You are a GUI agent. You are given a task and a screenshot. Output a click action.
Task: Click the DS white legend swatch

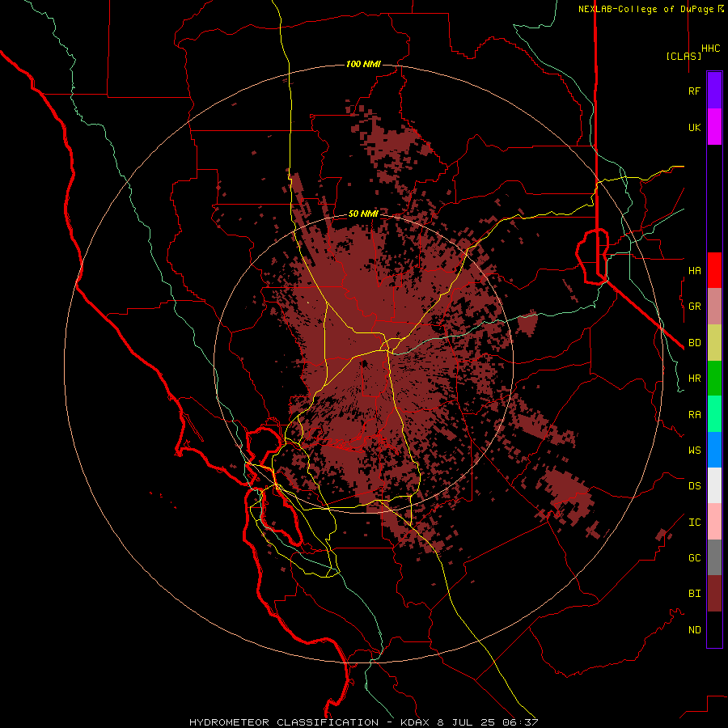pos(714,485)
